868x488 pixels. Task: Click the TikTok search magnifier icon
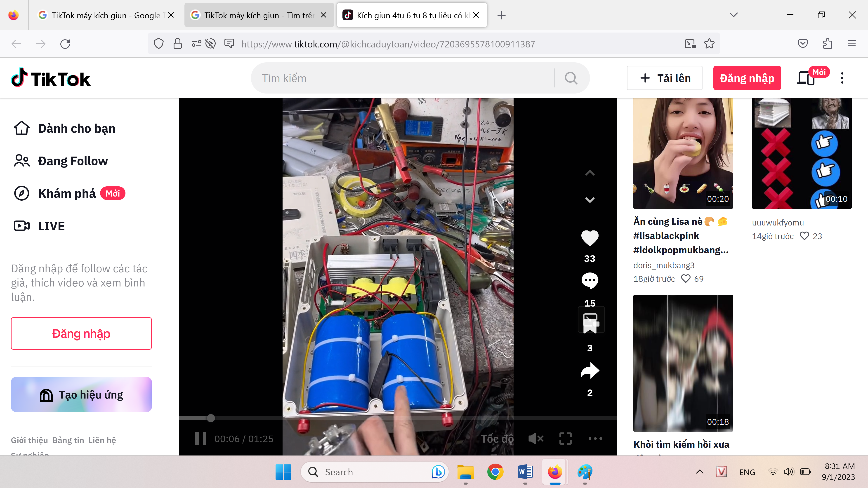pos(571,78)
